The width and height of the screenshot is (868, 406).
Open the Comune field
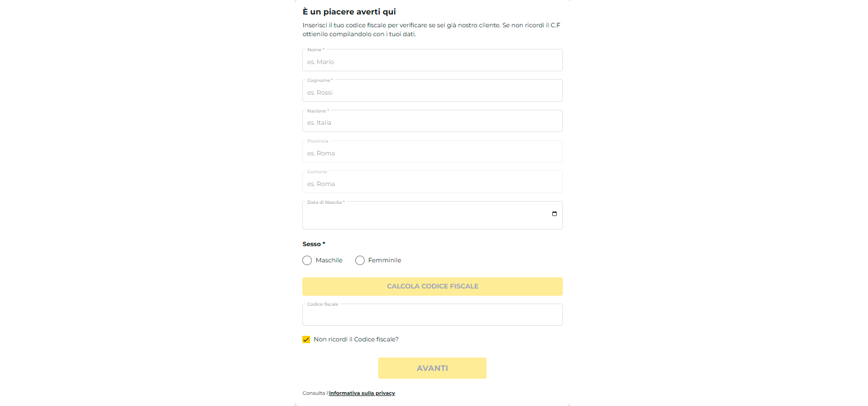[432, 182]
